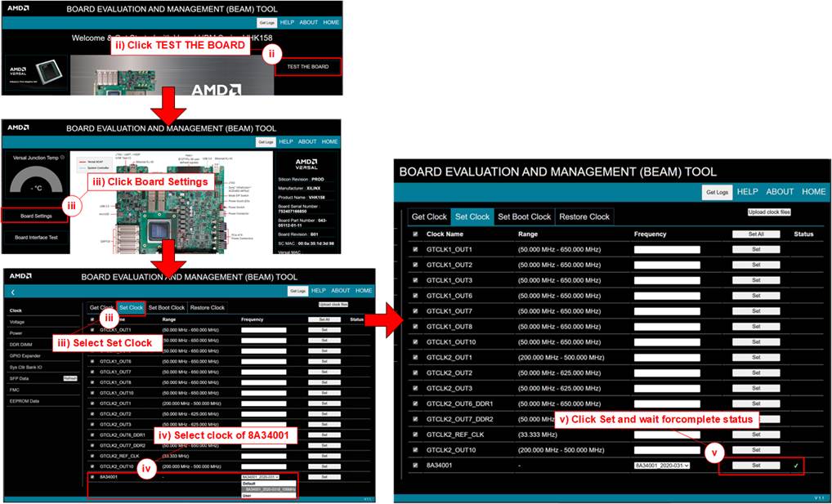Open the HELP link in the enlarged clock panel
Image resolution: width=832 pixels, height=504 pixels.
[747, 191]
